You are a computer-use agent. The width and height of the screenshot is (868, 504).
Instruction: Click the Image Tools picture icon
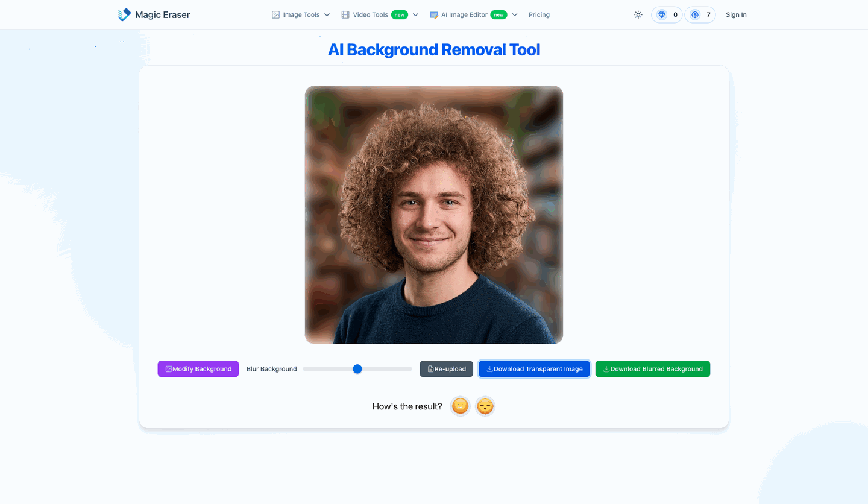(275, 15)
